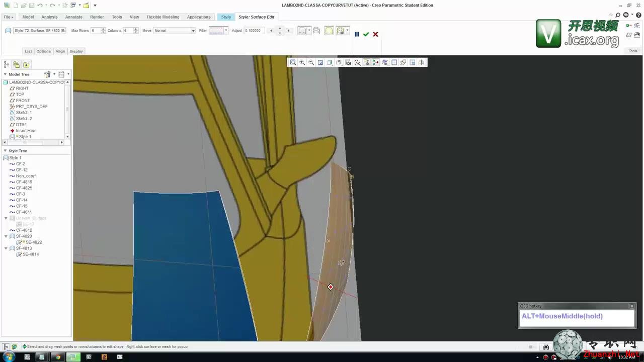Open Model Tree settings tool icon

click(48, 74)
